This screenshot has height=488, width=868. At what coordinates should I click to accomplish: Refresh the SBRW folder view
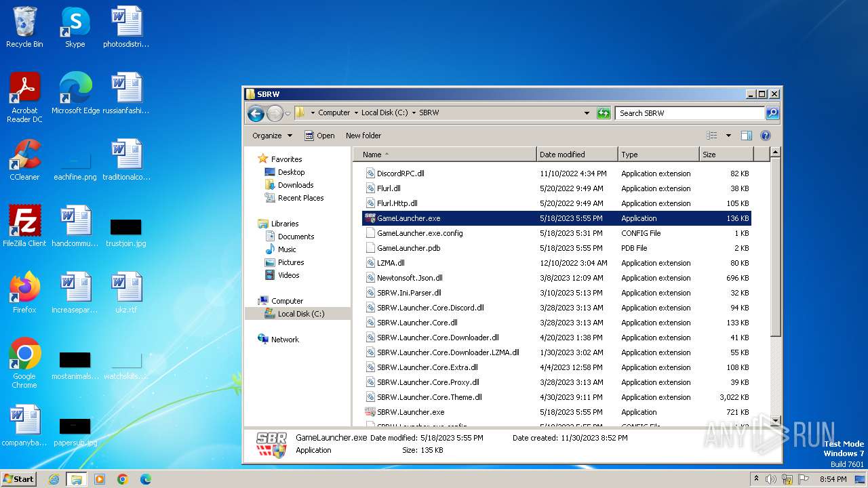click(604, 113)
